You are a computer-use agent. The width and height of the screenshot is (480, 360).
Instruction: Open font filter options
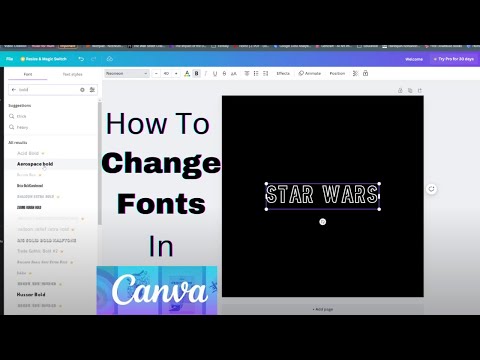(x=92, y=90)
